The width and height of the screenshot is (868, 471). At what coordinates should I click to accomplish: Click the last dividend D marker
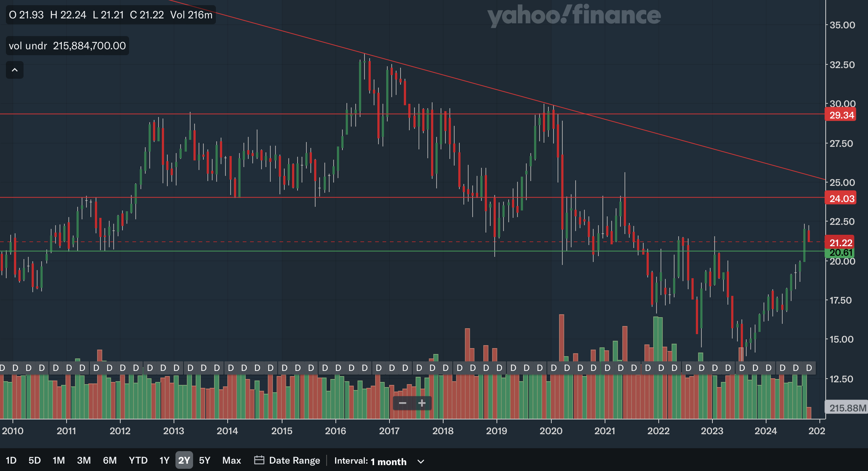(809, 368)
